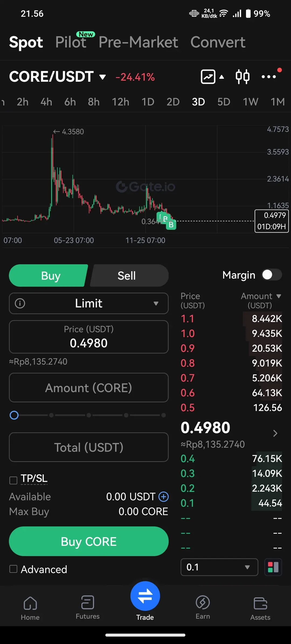291x644 pixels.
Task: Set amount slider to the 50% dot
Action: pos(89,415)
